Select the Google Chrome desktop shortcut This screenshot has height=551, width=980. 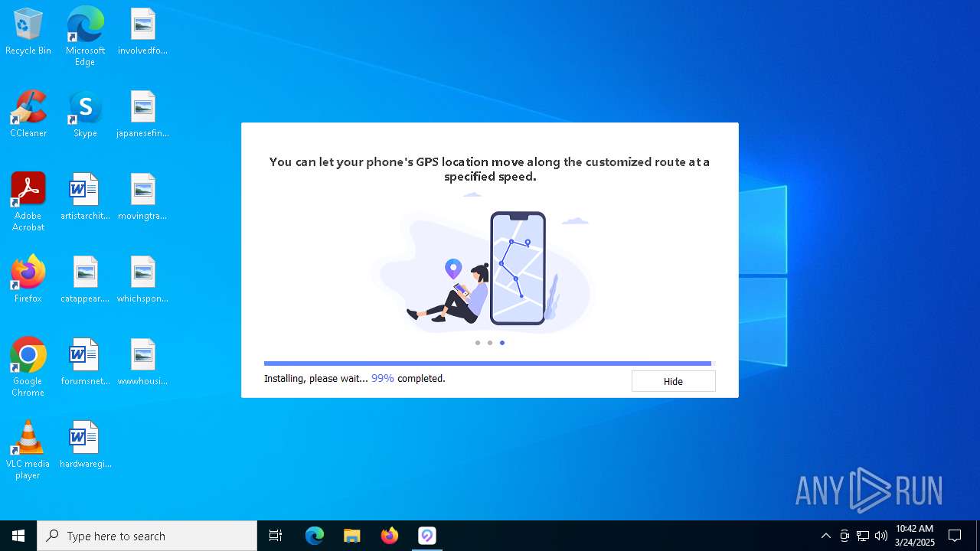[28, 367]
